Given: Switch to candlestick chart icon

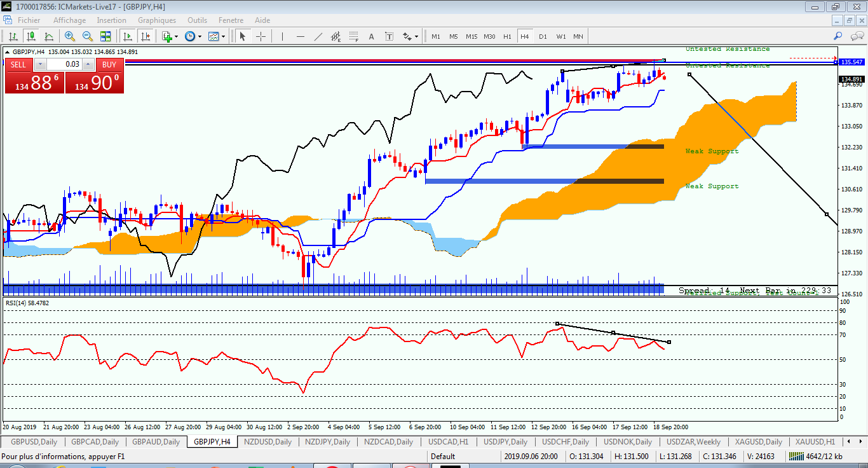Looking at the screenshot, I should (x=31, y=36).
